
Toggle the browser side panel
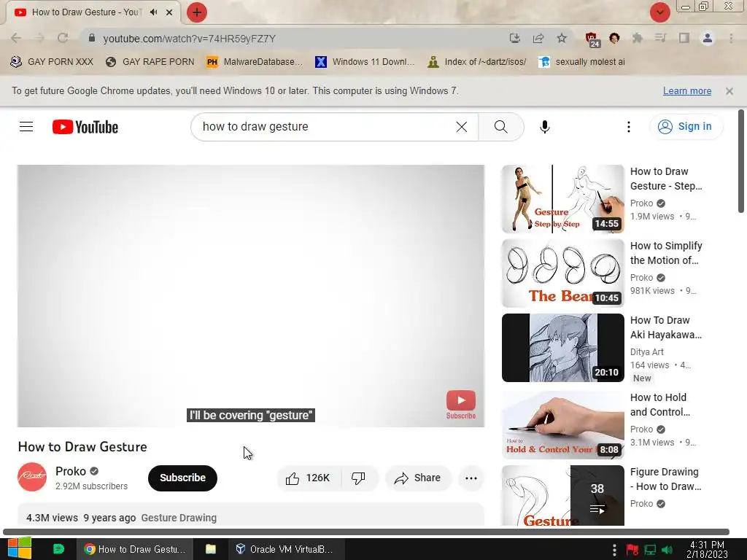[x=684, y=38]
